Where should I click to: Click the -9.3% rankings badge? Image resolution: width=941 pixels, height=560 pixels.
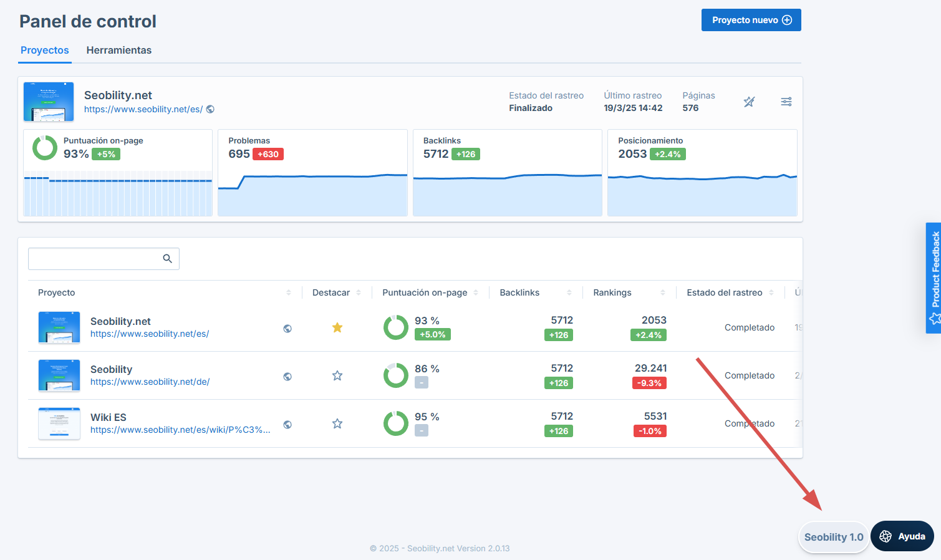(x=649, y=383)
